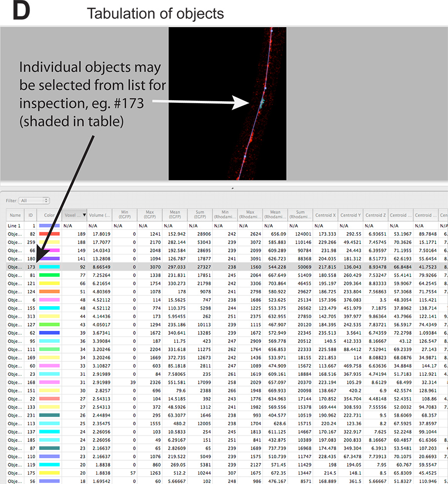Select ID cell 155 in the table

pyautogui.click(x=31, y=308)
